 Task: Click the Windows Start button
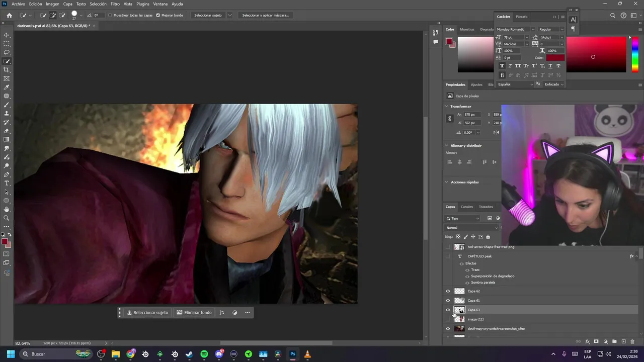click(x=11, y=354)
